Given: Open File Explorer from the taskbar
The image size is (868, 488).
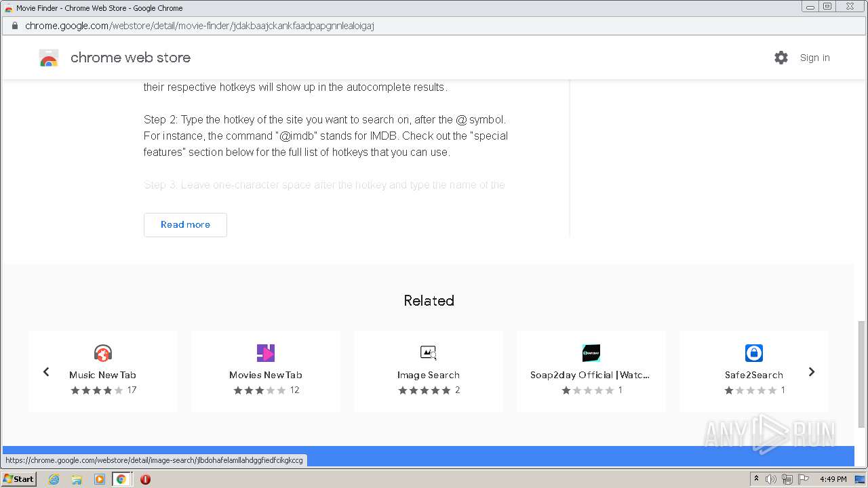Looking at the screenshot, I should (77, 479).
